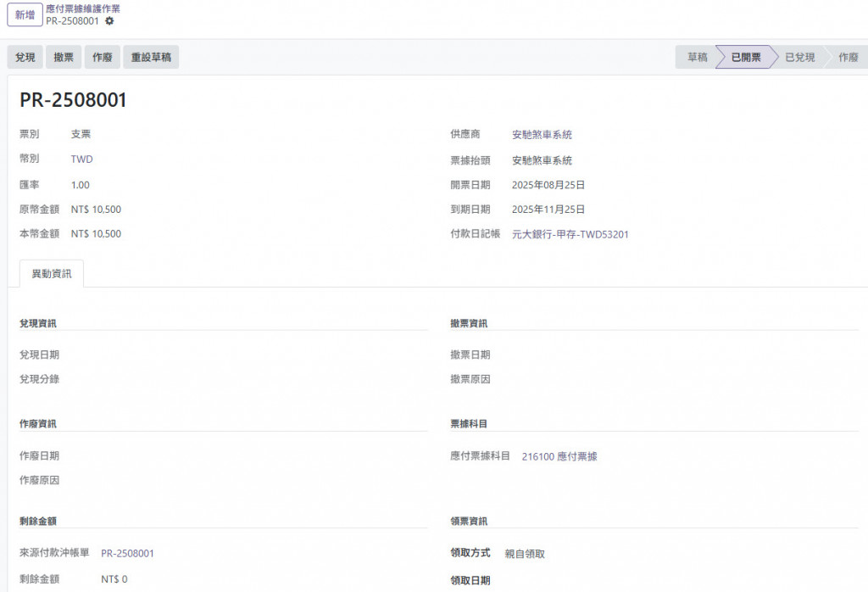Select the 作廢 status stage

pyautogui.click(x=848, y=57)
